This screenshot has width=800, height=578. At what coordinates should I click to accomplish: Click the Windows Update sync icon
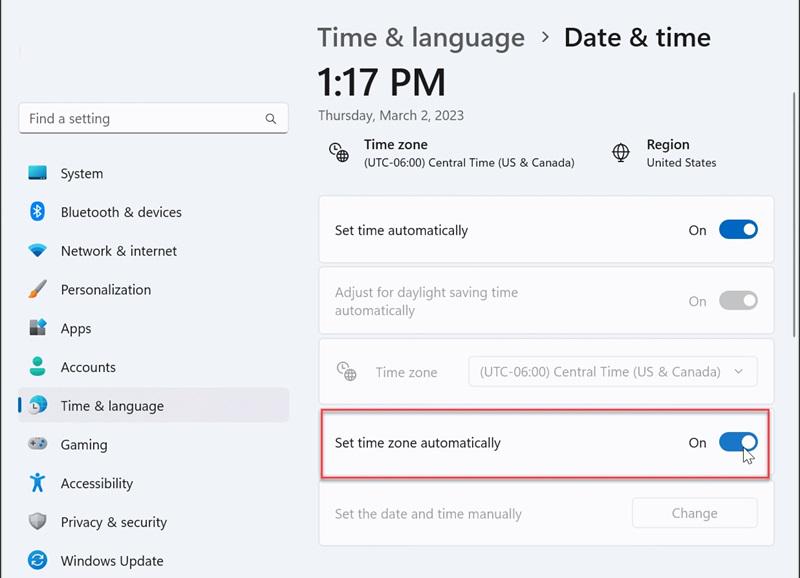[x=38, y=561]
